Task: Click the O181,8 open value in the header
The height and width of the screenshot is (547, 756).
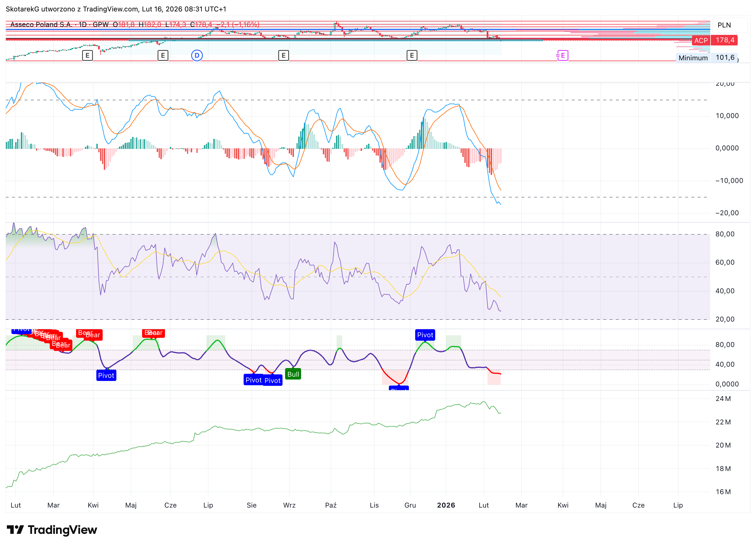Action: coord(124,24)
